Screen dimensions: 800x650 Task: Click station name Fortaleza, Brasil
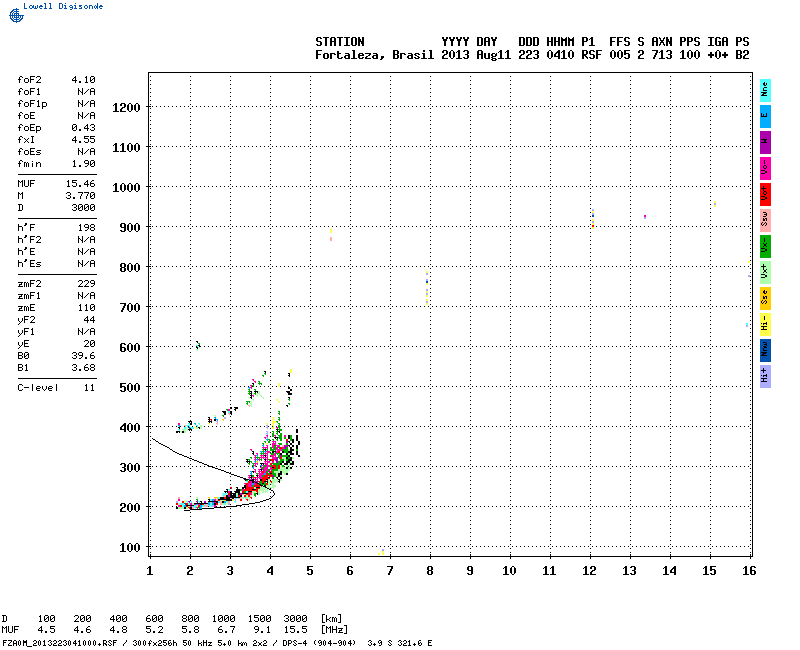[374, 55]
